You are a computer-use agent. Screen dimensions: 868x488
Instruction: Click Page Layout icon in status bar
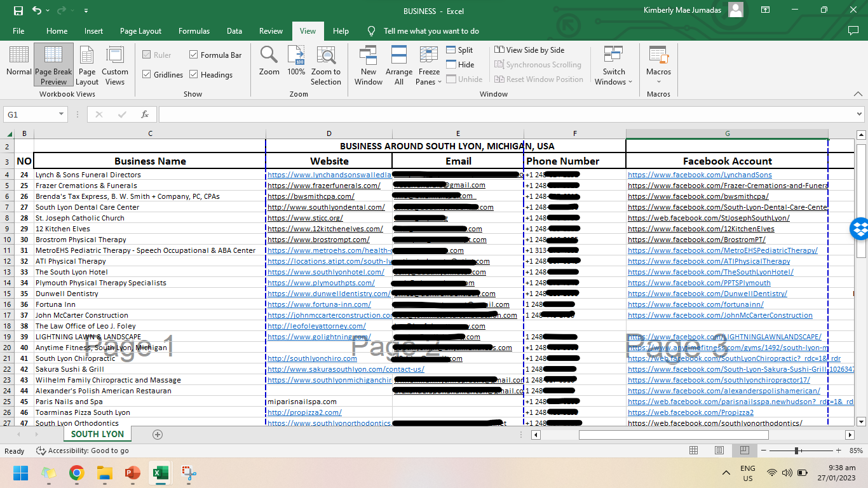[x=719, y=451]
